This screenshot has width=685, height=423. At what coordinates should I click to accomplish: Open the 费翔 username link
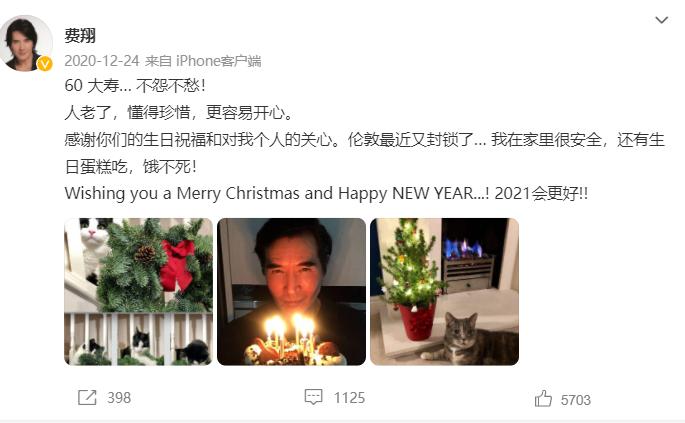[x=80, y=35]
